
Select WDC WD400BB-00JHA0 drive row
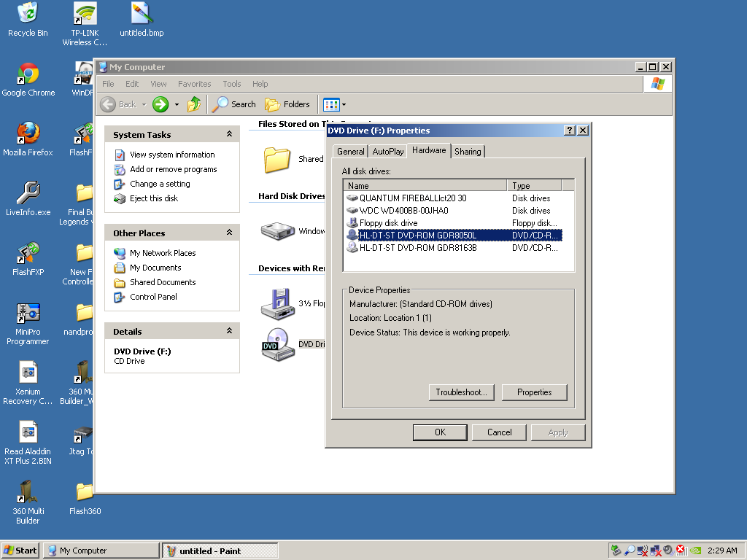[454, 211]
